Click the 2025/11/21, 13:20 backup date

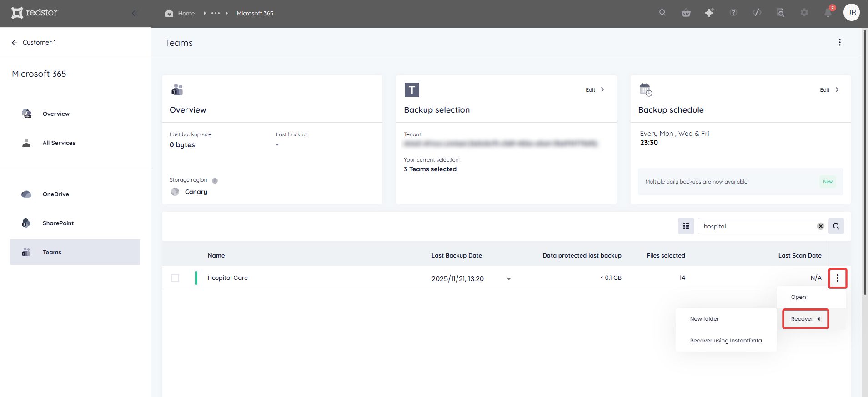tap(457, 279)
